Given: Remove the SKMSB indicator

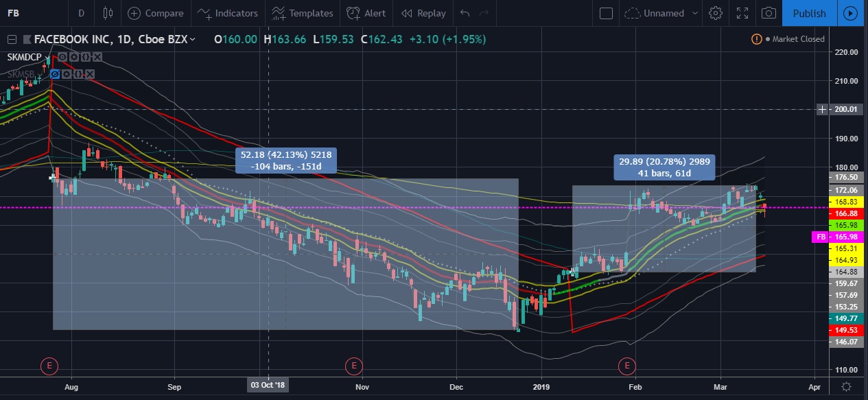Looking at the screenshot, I should [x=89, y=74].
